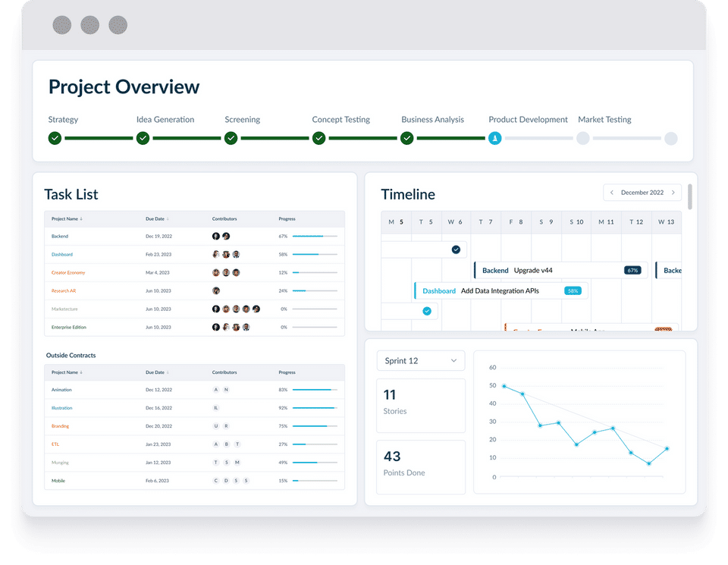Click the Illustration 92% progress bar
This screenshot has height=565, width=728.
(315, 408)
